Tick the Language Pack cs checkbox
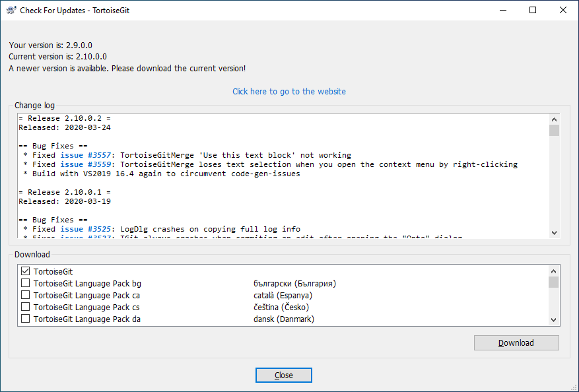Viewport: 579px width, 392px height. click(x=26, y=307)
